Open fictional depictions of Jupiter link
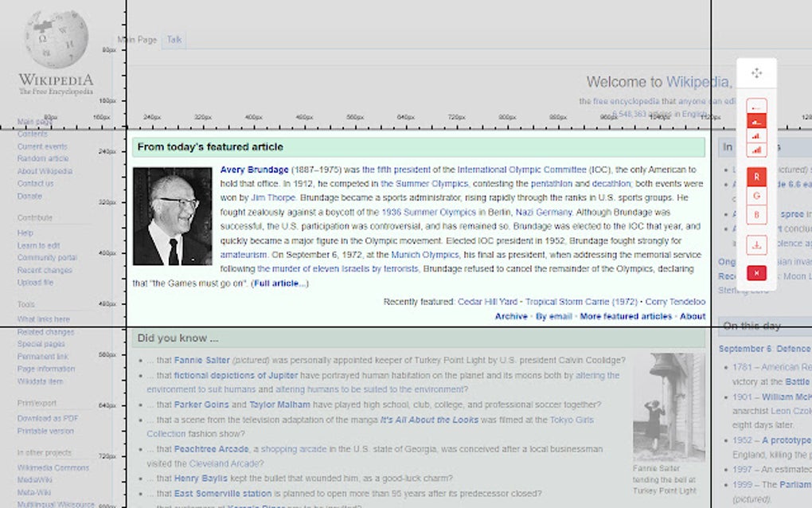Image resolution: width=812 pixels, height=508 pixels. pos(236,375)
